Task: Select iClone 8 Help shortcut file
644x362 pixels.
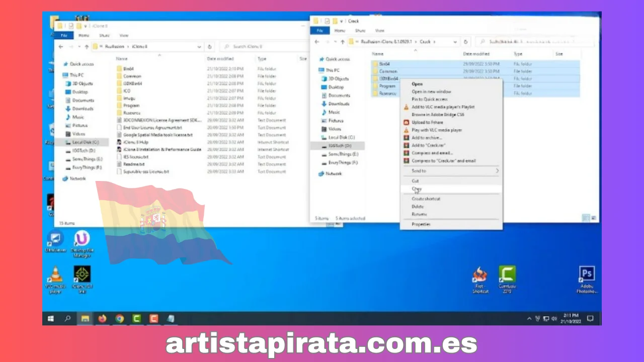Action: 135,142
